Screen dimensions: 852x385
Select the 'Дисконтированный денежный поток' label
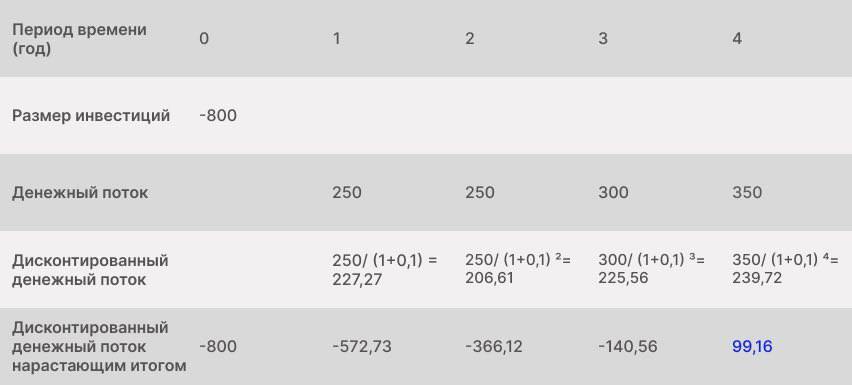[90, 270]
